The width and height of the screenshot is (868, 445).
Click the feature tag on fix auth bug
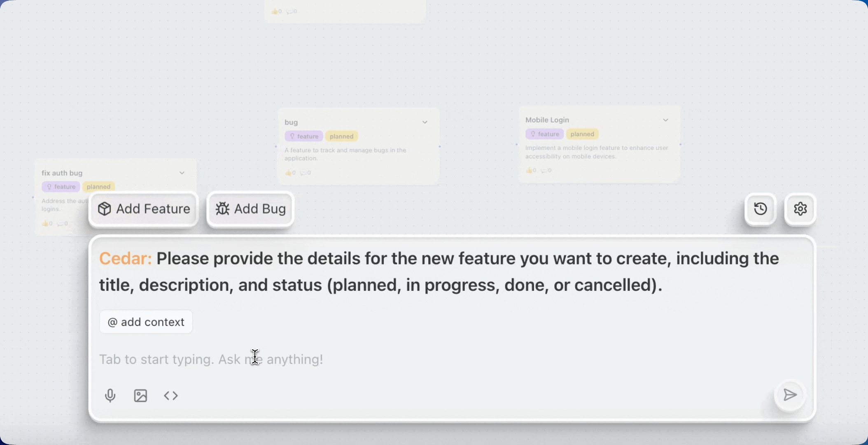(61, 187)
